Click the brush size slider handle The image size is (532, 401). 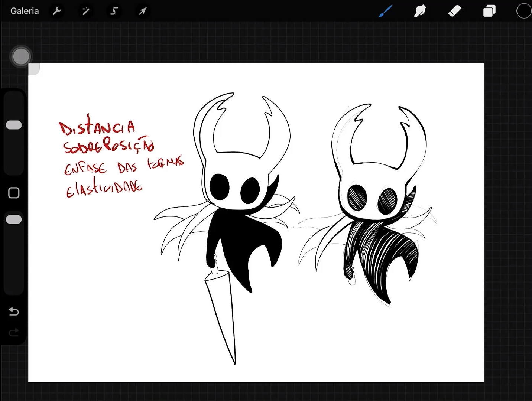click(14, 125)
